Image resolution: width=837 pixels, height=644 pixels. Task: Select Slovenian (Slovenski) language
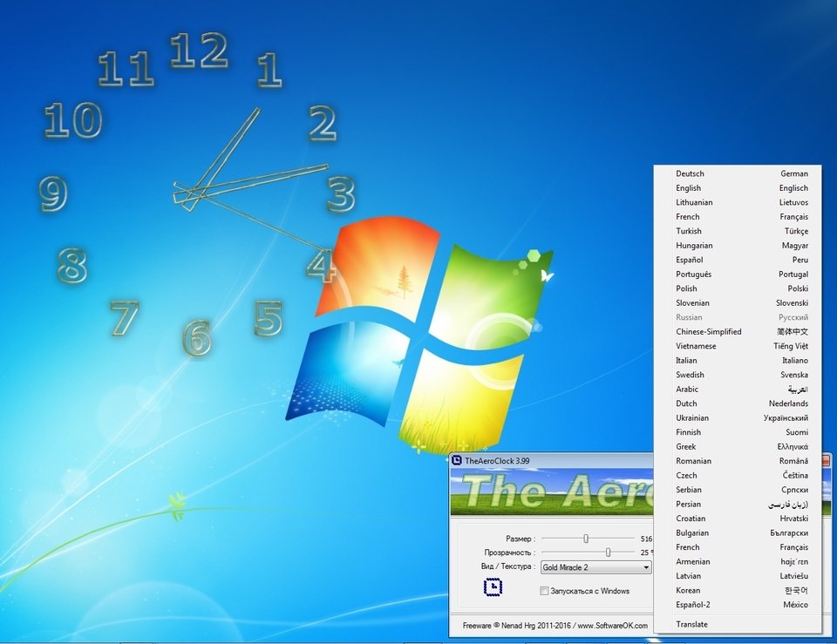[738, 303]
